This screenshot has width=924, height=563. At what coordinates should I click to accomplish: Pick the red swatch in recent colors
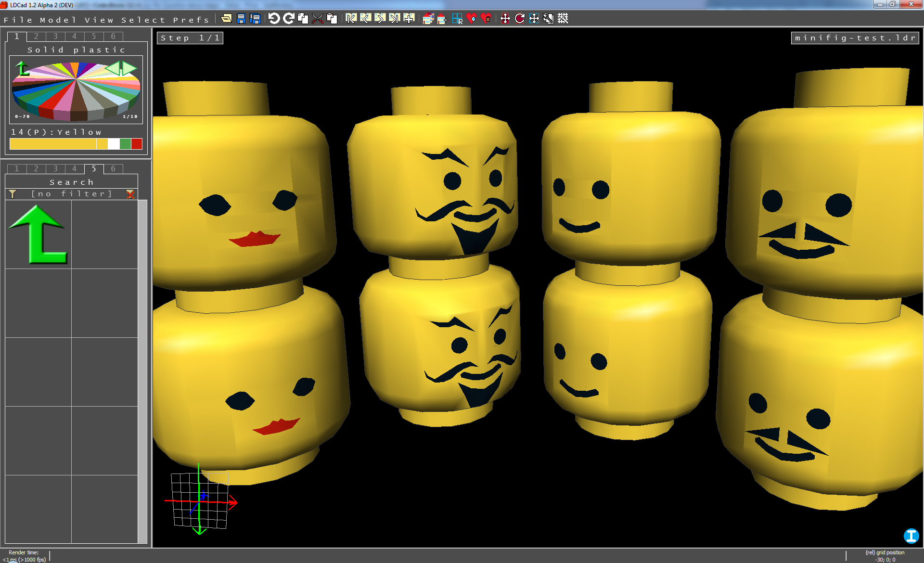(x=137, y=144)
